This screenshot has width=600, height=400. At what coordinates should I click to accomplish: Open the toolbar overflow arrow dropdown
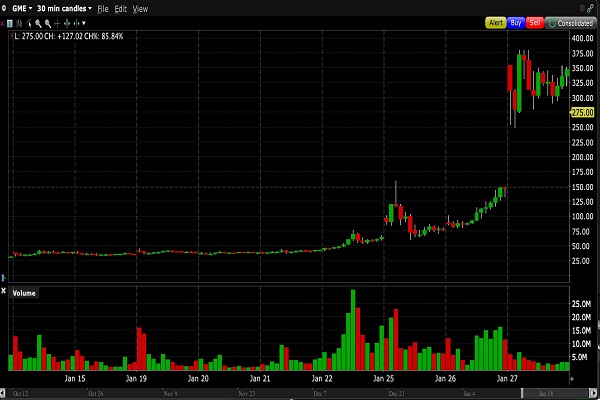pos(84,23)
